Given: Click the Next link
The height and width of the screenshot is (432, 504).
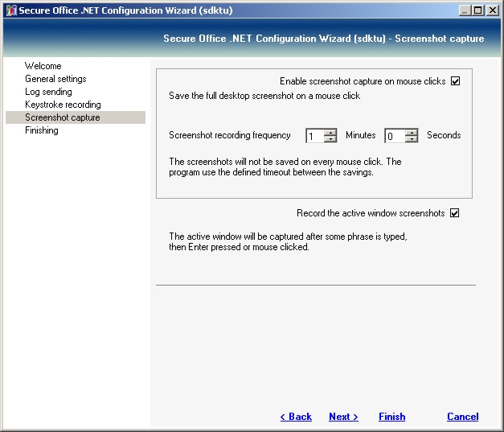Looking at the screenshot, I should pos(343,417).
